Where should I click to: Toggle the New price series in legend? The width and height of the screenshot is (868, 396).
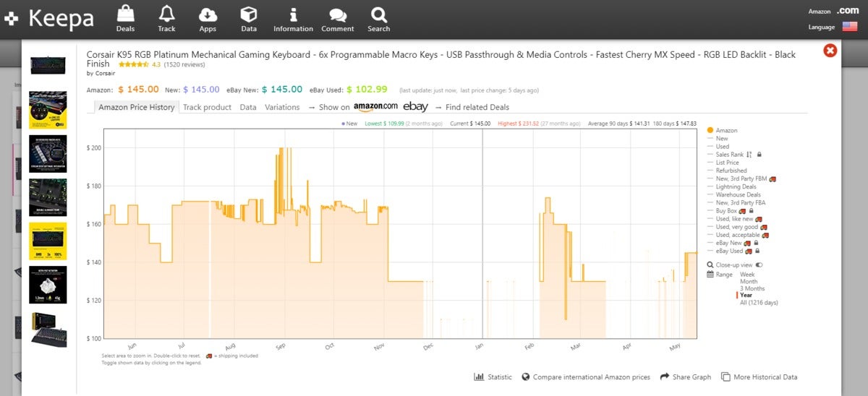pyautogui.click(x=722, y=139)
